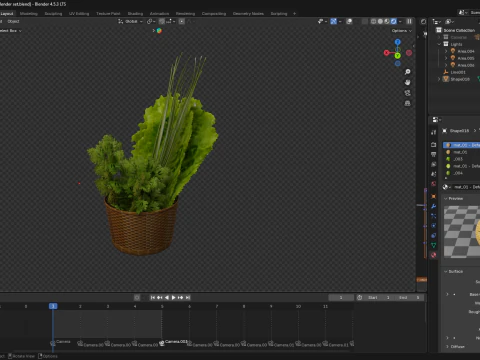This screenshot has height=360, width=480.
Task: Play animation in reverse
Action: tap(167, 297)
